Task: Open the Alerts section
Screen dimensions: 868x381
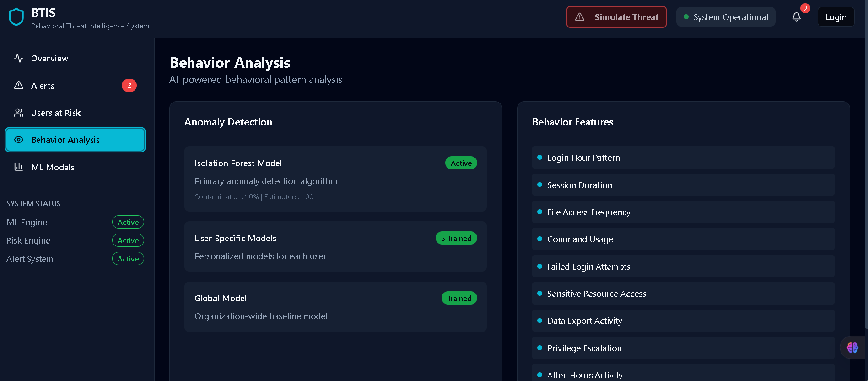Action: click(43, 86)
